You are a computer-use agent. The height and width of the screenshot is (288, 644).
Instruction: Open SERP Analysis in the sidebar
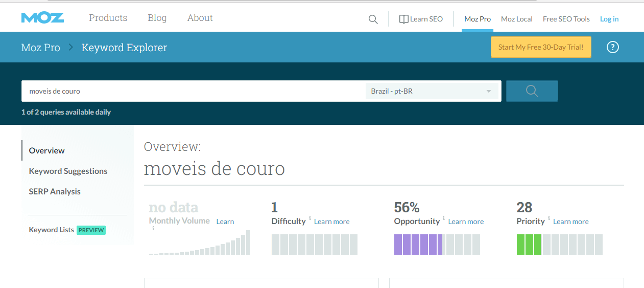55,191
